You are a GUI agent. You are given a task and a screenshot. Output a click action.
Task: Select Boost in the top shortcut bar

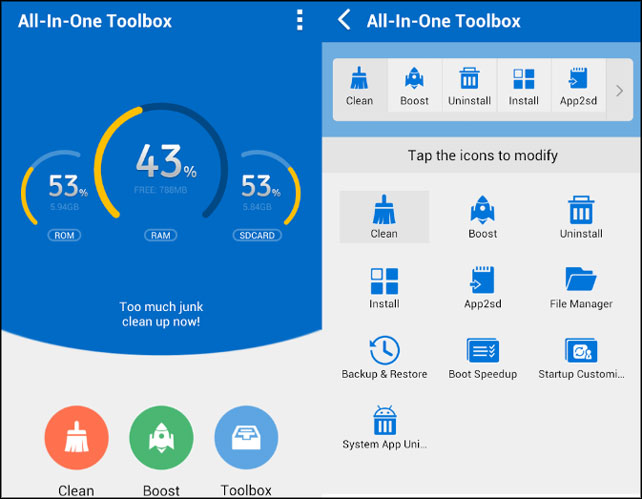point(414,87)
